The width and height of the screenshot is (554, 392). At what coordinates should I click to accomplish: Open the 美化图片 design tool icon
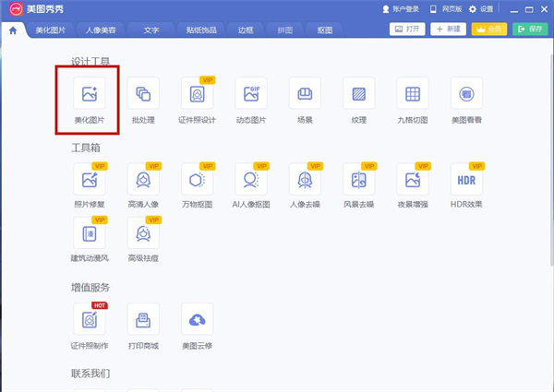click(90, 93)
